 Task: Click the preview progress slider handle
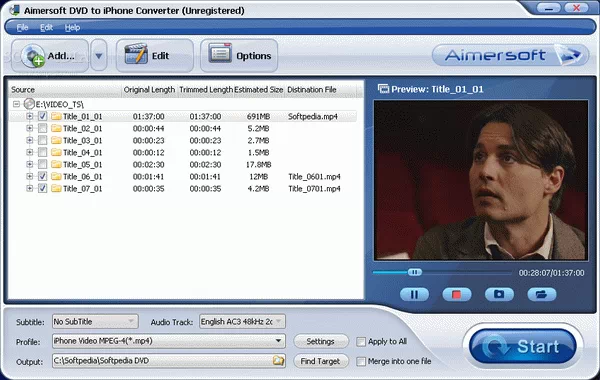coord(414,272)
